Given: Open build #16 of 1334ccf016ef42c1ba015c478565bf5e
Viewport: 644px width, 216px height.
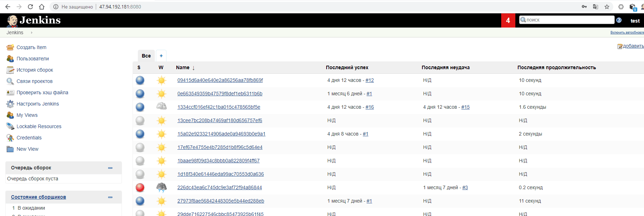Looking at the screenshot, I should point(370,107).
